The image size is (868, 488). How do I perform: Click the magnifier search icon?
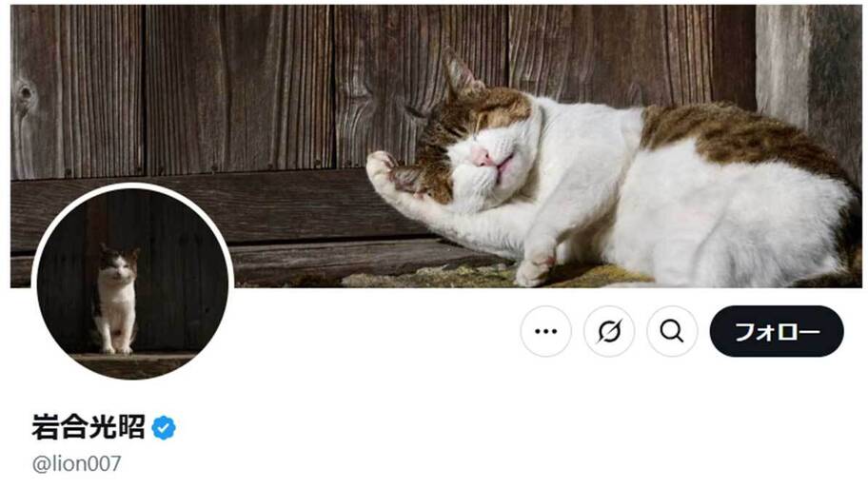point(672,331)
